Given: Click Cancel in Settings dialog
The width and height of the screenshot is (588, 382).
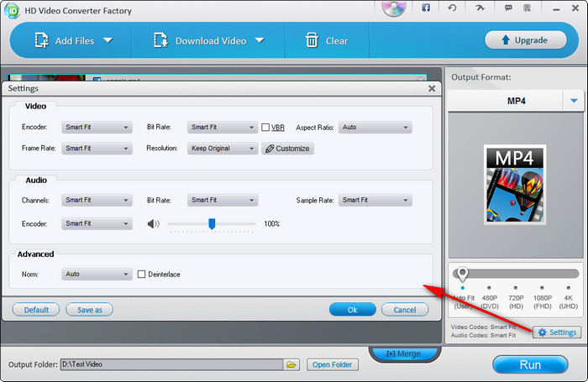Looking at the screenshot, I should pyautogui.click(x=405, y=310).
